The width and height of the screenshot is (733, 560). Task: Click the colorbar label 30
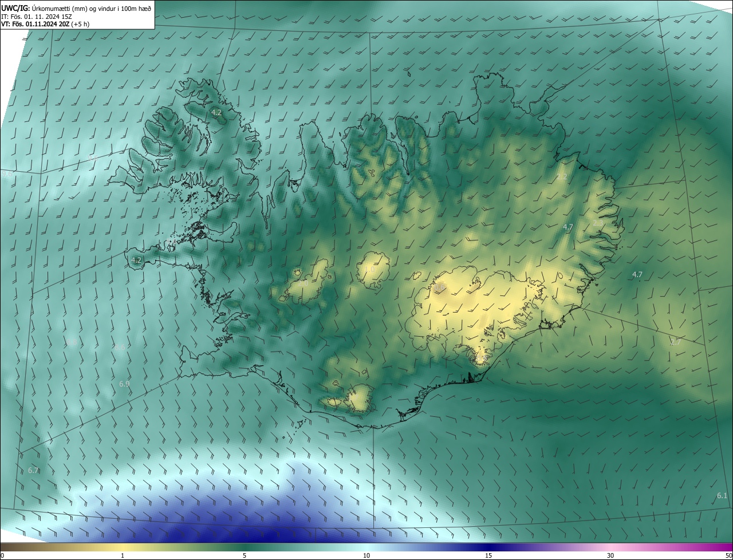610,556
